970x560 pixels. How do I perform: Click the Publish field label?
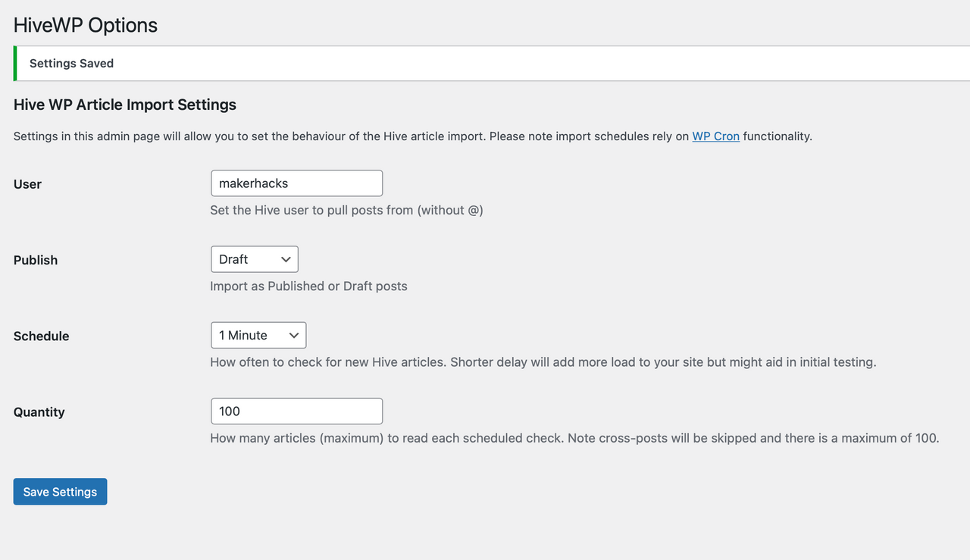[x=36, y=260]
